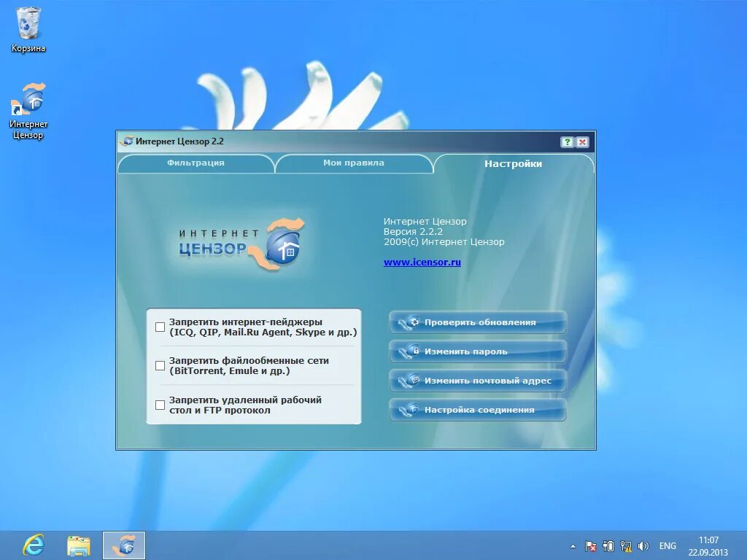Screen dimensions: 747x560
Task: Click Изменить почтовый адрес button
Action: (478, 381)
